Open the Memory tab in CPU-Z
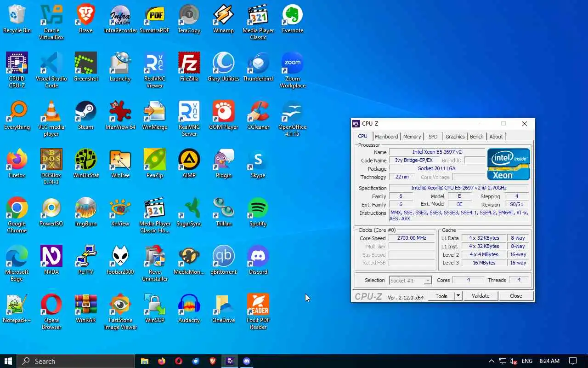 (412, 137)
